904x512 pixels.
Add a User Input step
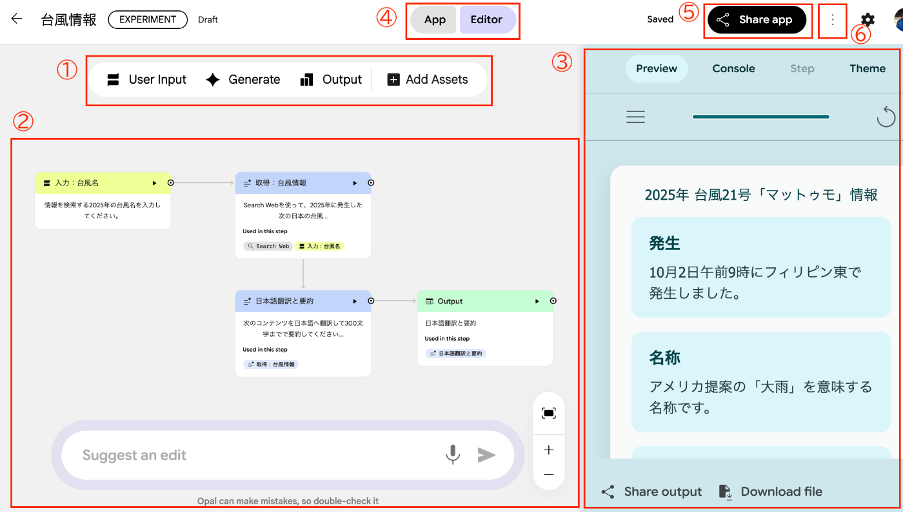click(146, 80)
